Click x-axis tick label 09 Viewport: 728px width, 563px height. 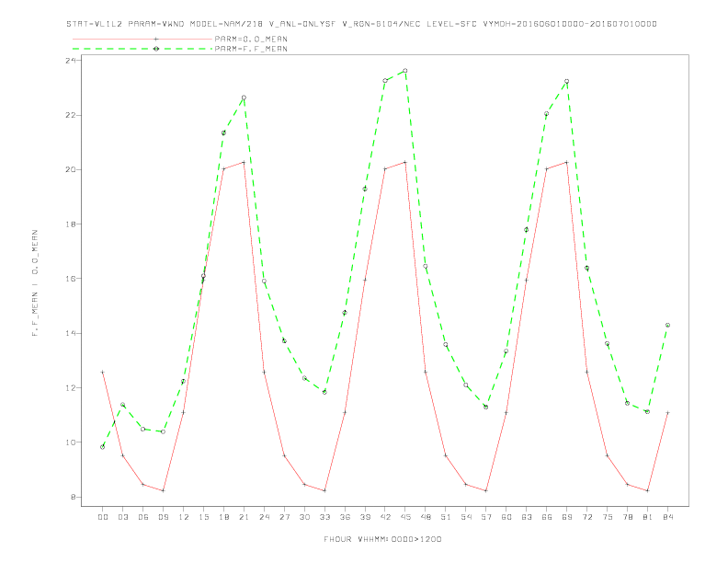[x=163, y=517]
